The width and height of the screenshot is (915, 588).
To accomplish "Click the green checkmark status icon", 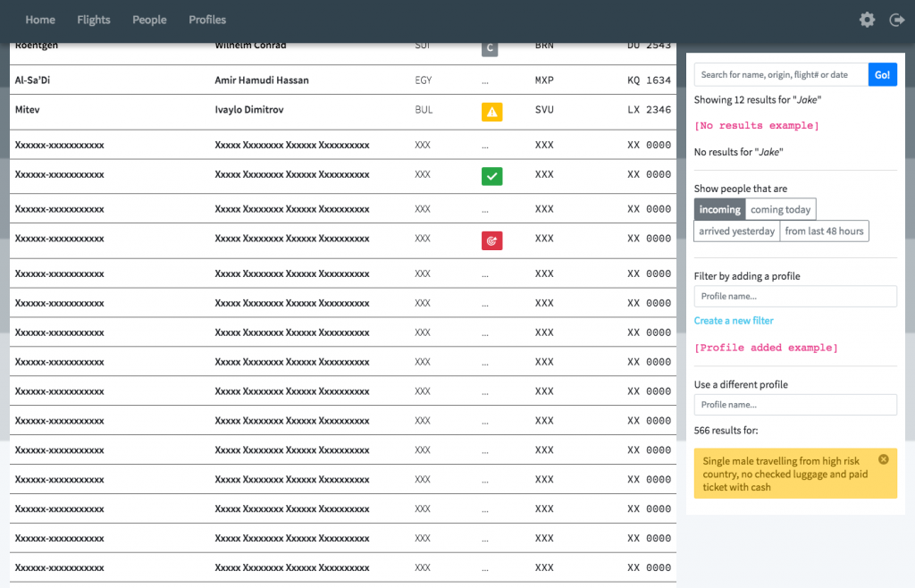I will (x=491, y=176).
